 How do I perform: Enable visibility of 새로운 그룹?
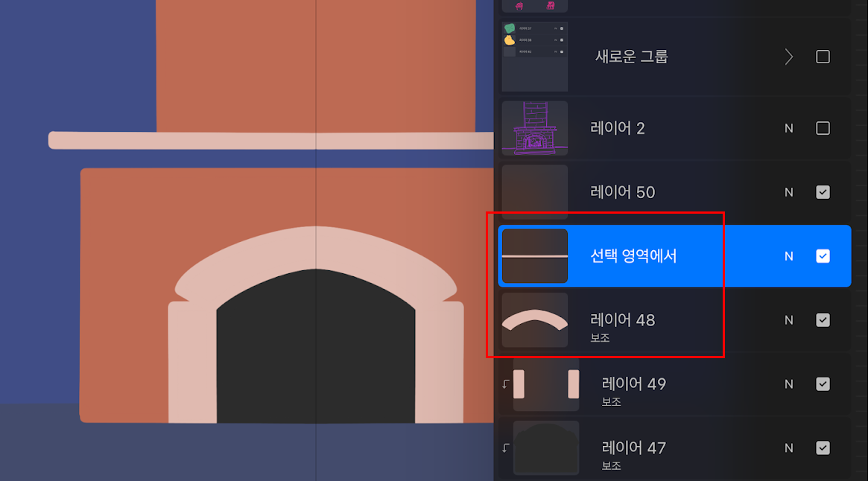[x=823, y=57]
